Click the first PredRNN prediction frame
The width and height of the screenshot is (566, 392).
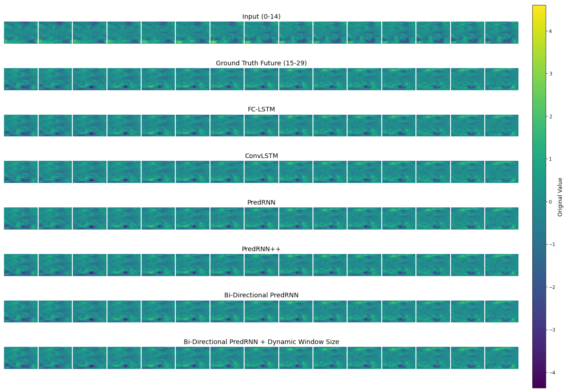[21, 218]
